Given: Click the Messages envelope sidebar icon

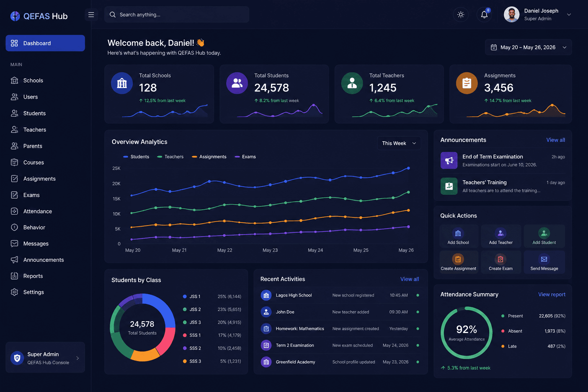Looking at the screenshot, I should coord(15,243).
